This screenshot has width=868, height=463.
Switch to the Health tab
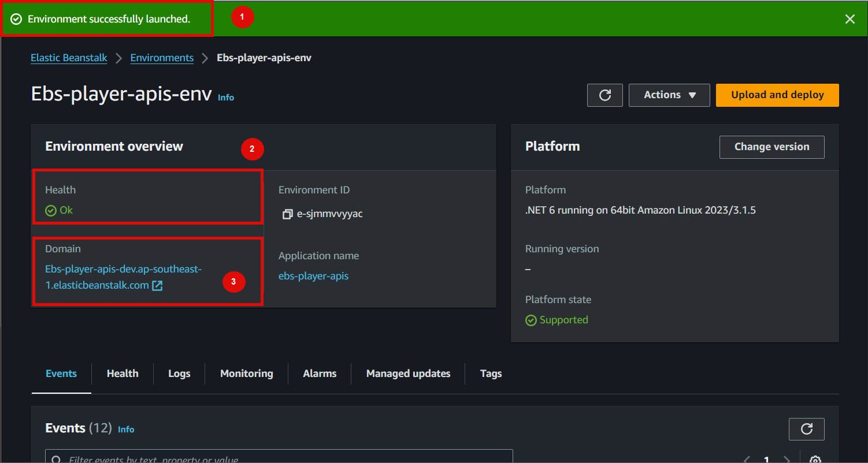[123, 374]
